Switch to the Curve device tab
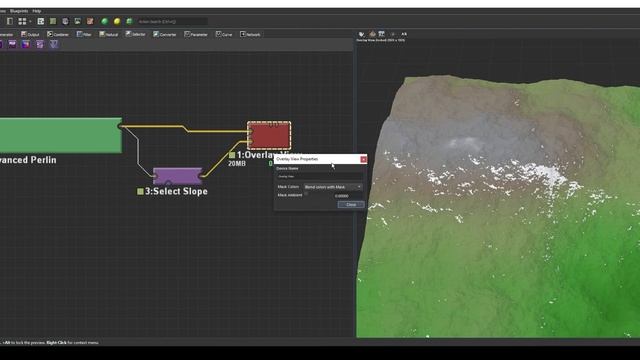The height and width of the screenshot is (360, 640). click(224, 34)
